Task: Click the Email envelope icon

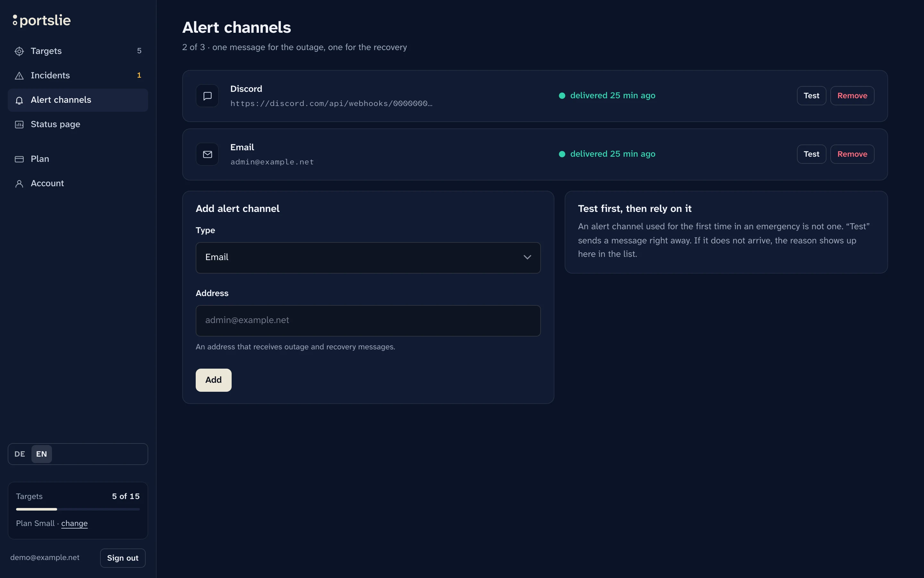Action: coord(207,154)
